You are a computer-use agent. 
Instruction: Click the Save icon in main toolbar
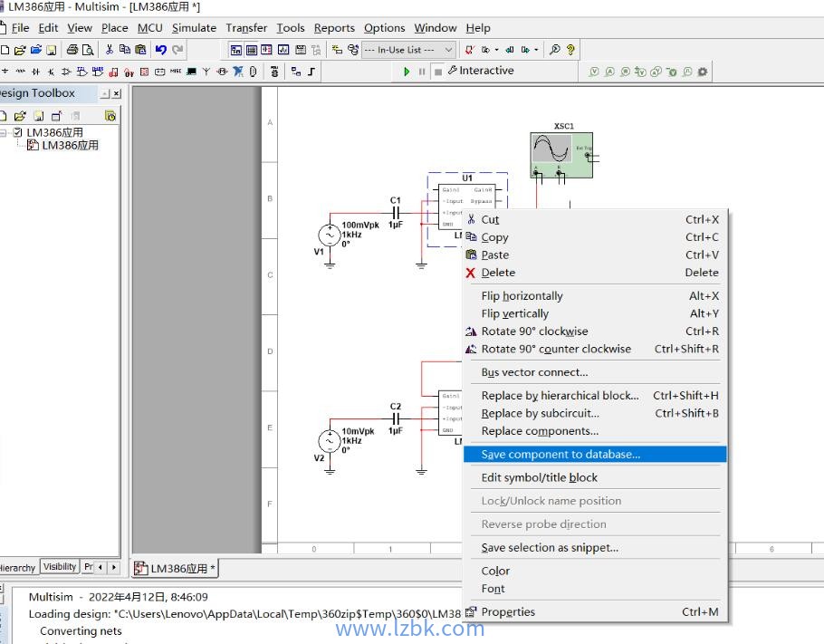click(x=51, y=50)
